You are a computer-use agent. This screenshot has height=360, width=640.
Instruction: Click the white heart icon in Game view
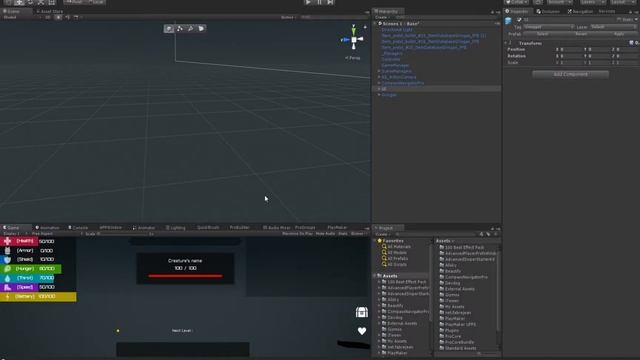point(362,331)
